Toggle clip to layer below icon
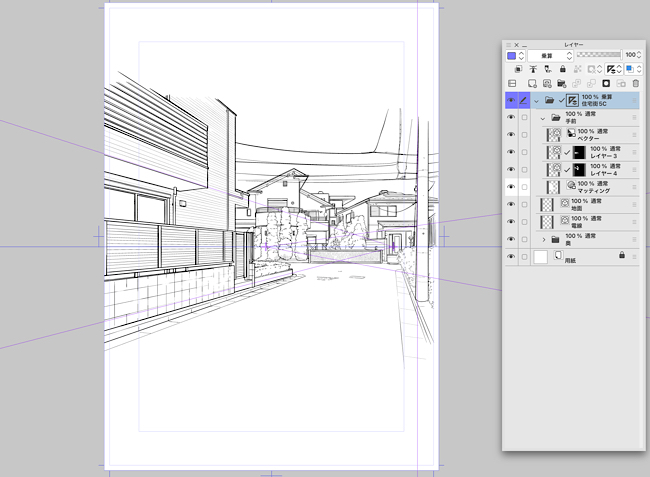The width and height of the screenshot is (650, 477). point(518,69)
